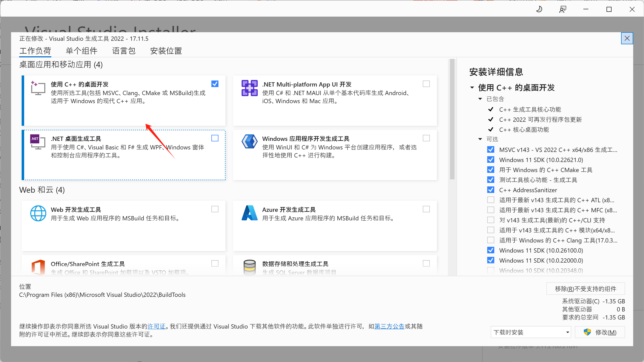Click the workloads list vertical scrollbar

coord(452,119)
